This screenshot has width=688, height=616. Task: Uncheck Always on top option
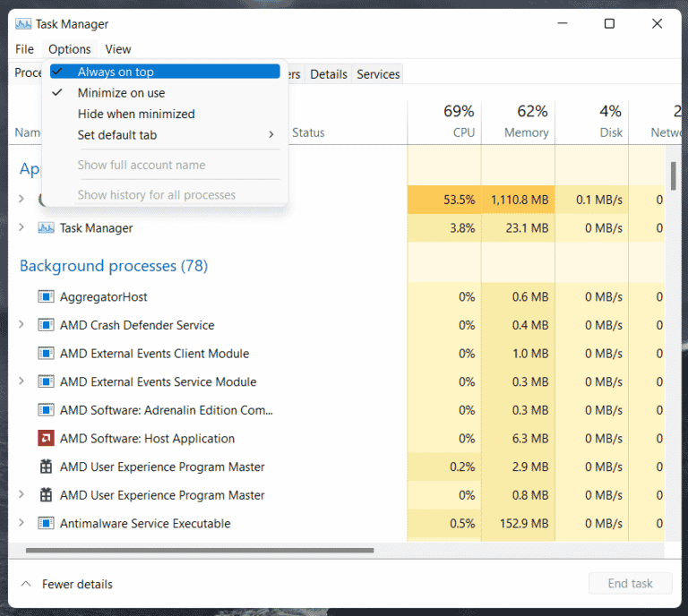165,72
